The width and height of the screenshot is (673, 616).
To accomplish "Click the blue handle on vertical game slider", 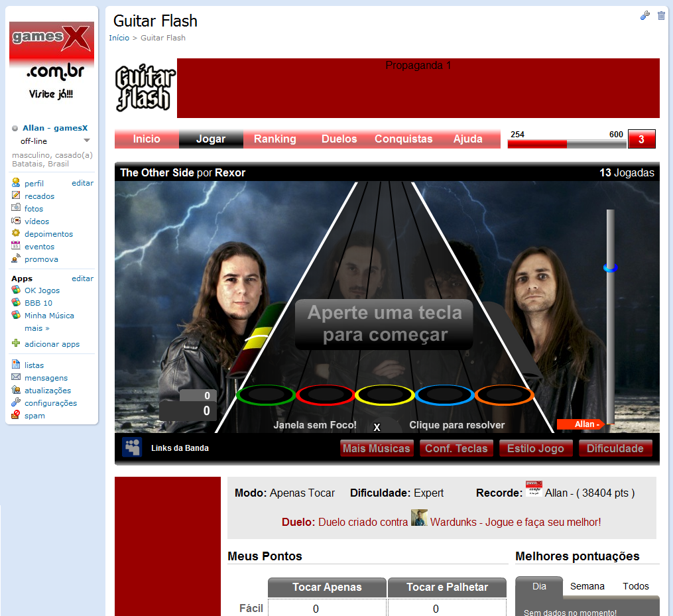I will (610, 267).
